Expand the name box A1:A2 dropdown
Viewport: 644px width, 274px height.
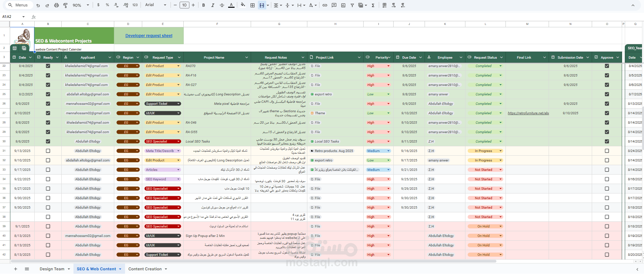(23, 17)
